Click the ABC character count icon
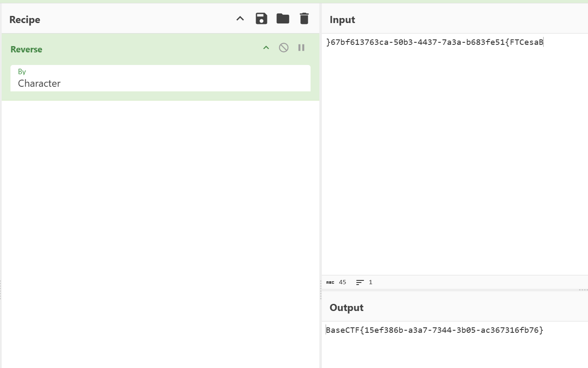 [x=330, y=282]
